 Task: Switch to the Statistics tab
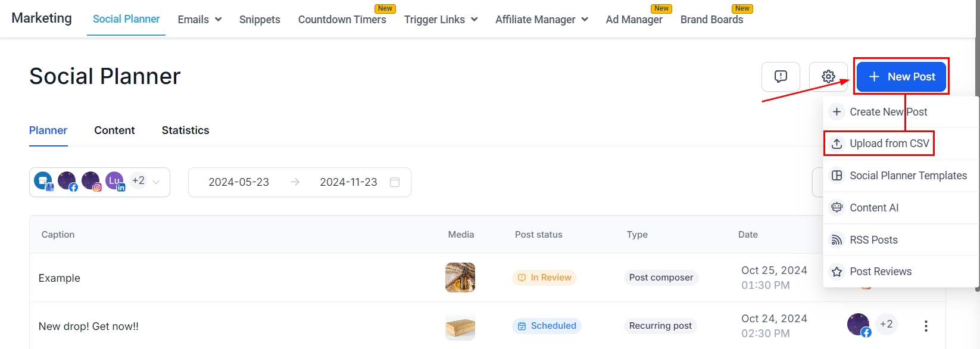pyautogui.click(x=185, y=130)
